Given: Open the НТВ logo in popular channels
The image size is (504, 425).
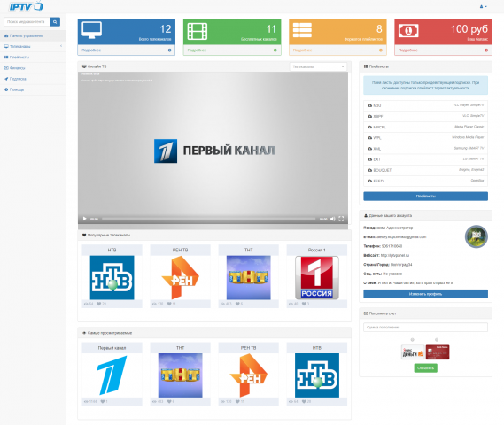Looking at the screenshot, I should click(112, 277).
